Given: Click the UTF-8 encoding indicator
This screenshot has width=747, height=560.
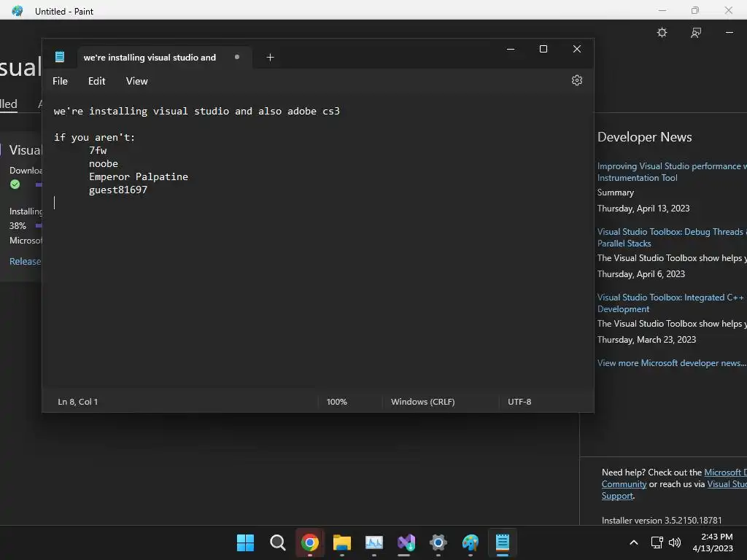Looking at the screenshot, I should pos(519,402).
